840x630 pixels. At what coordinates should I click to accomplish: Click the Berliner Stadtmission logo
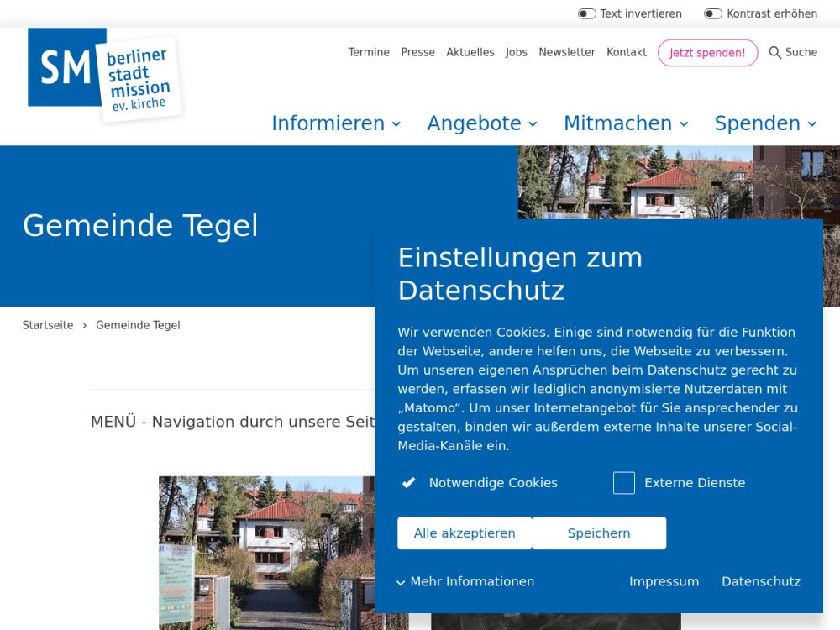[104, 76]
